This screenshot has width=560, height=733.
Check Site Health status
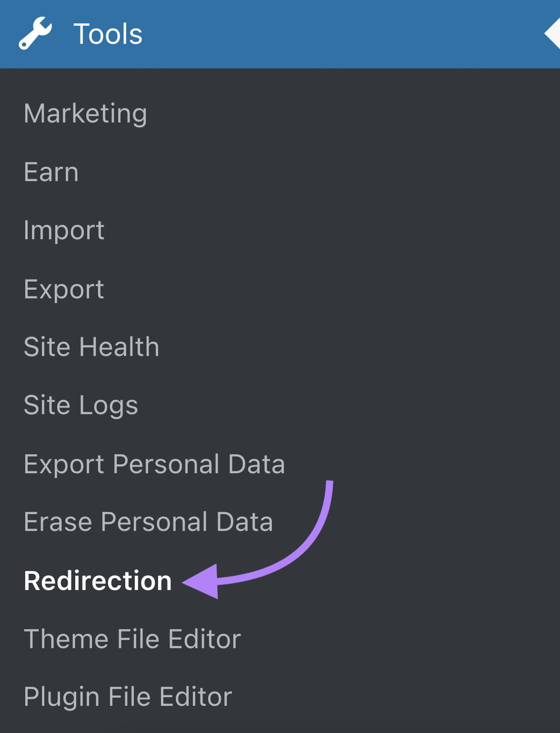pos(91,347)
